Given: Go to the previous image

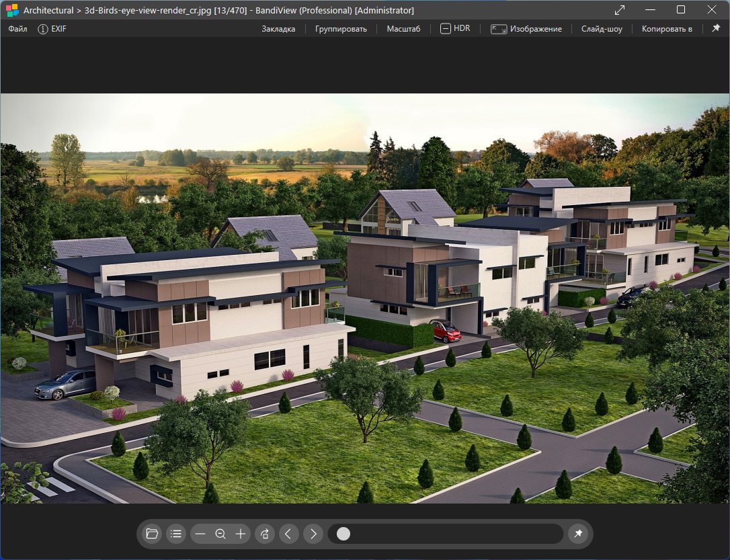Looking at the screenshot, I should pyautogui.click(x=288, y=534).
